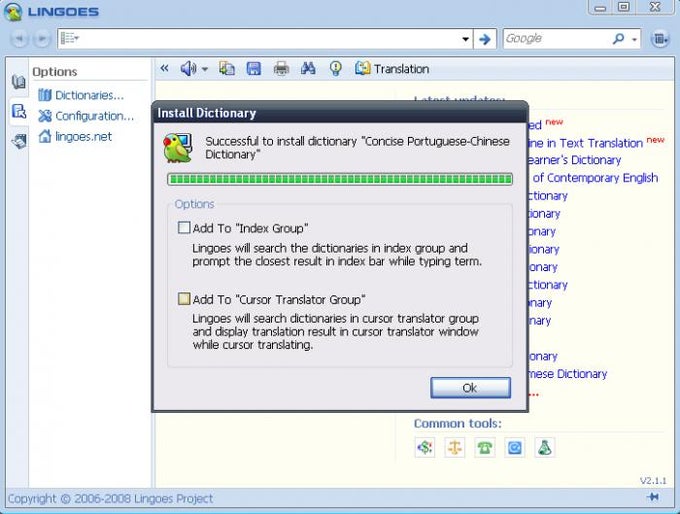Click the printer icon
Viewport: 680px width, 514px height.
point(281,69)
